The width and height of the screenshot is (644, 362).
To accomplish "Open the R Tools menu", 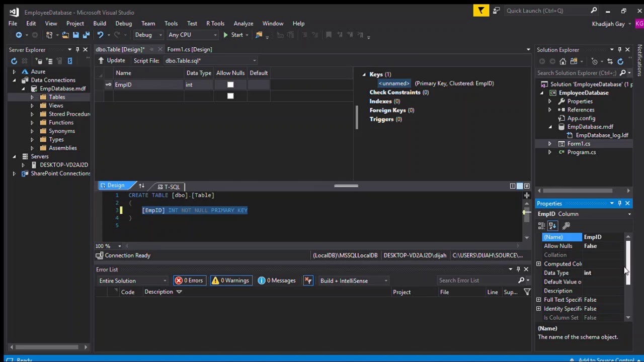I will 215,24.
